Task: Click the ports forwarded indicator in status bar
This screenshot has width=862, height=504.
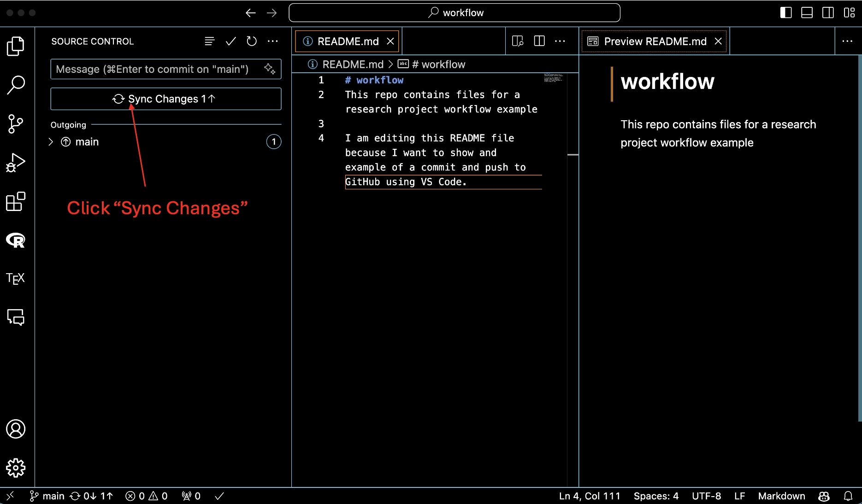Action: 191,496
